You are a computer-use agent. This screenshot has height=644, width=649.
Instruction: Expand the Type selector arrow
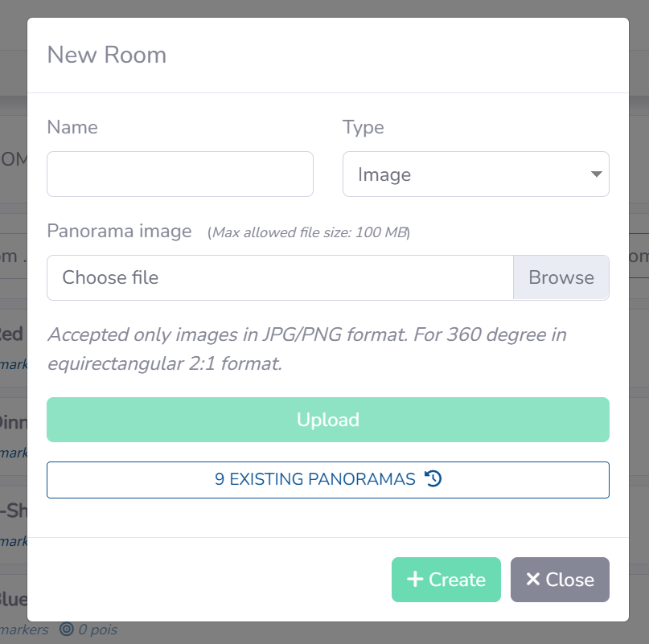pos(596,174)
